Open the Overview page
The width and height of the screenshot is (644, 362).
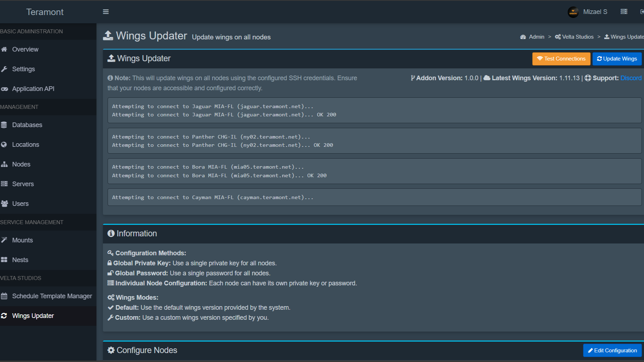[25, 49]
